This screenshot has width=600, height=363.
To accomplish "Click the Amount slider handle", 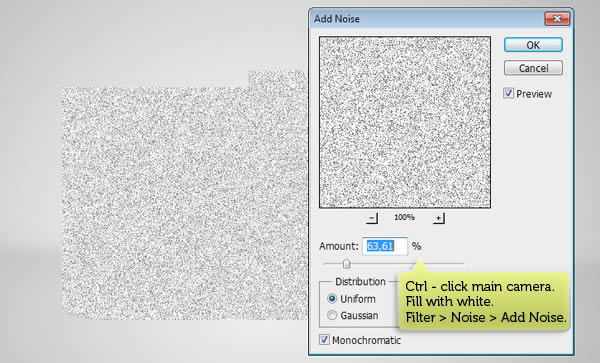I will pos(346,264).
